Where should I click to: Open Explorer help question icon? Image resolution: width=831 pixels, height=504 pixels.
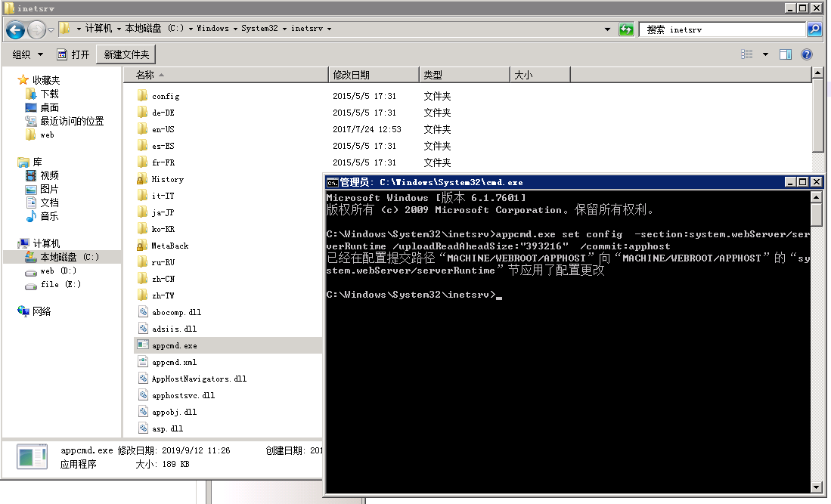(x=807, y=54)
